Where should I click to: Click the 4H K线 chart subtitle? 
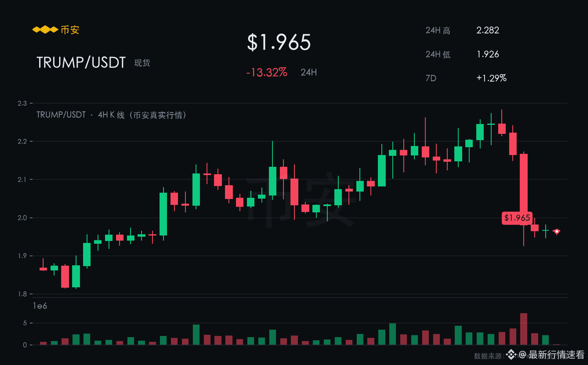coord(111,115)
